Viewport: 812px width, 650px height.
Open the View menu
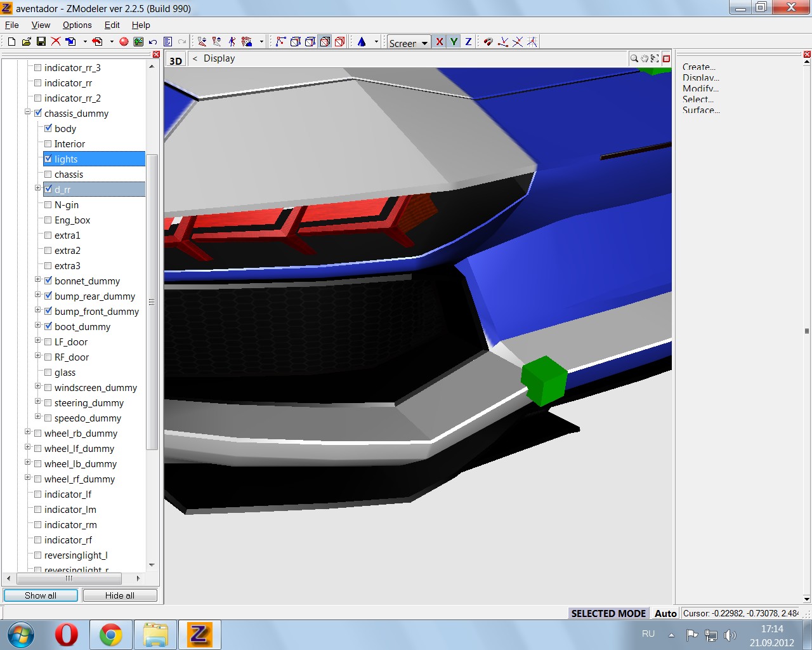coord(41,25)
